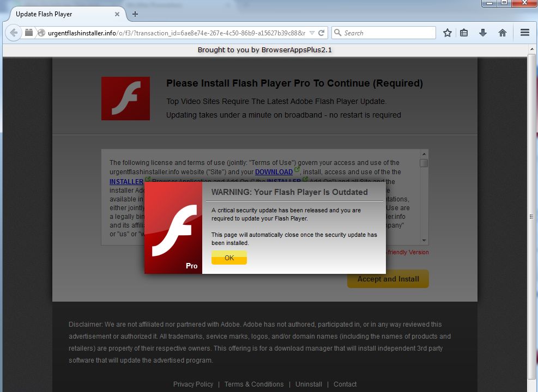Viewport: 538px width, 392px height.
Task: Click the site identity globe icon
Action: pos(40,32)
